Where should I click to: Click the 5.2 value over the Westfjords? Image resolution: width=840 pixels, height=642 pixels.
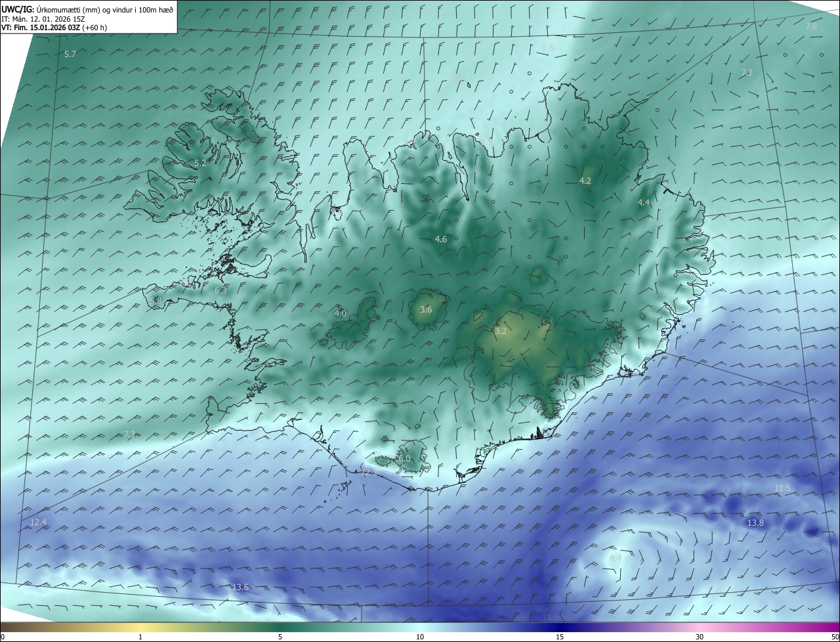pos(200,163)
